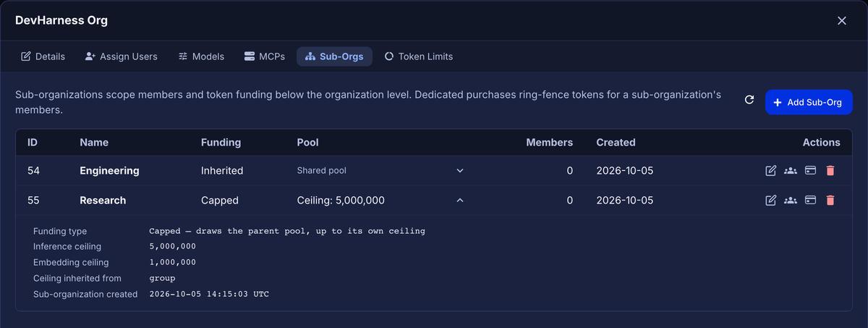
Task: Open the MCPs tab
Action: pyautogui.click(x=265, y=56)
